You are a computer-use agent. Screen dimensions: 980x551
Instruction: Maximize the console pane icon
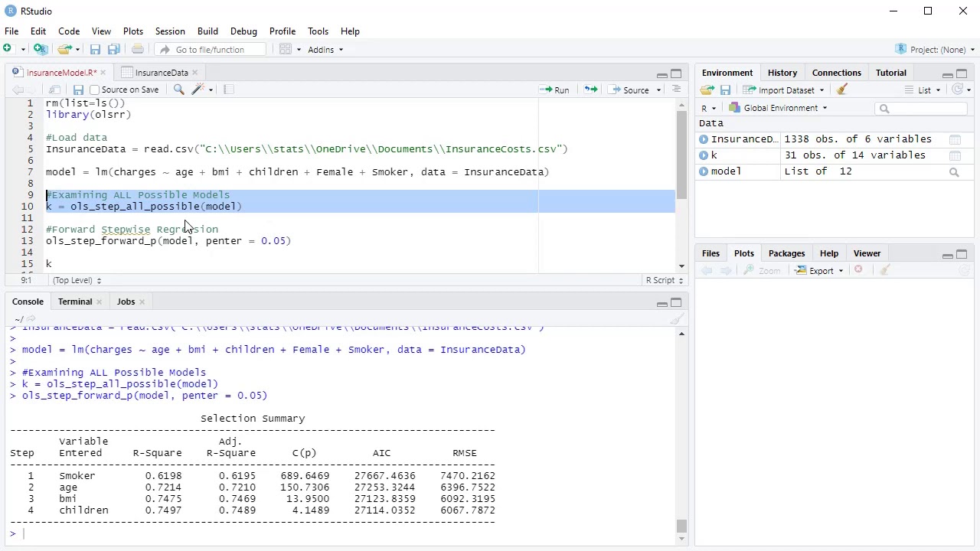pos(676,302)
